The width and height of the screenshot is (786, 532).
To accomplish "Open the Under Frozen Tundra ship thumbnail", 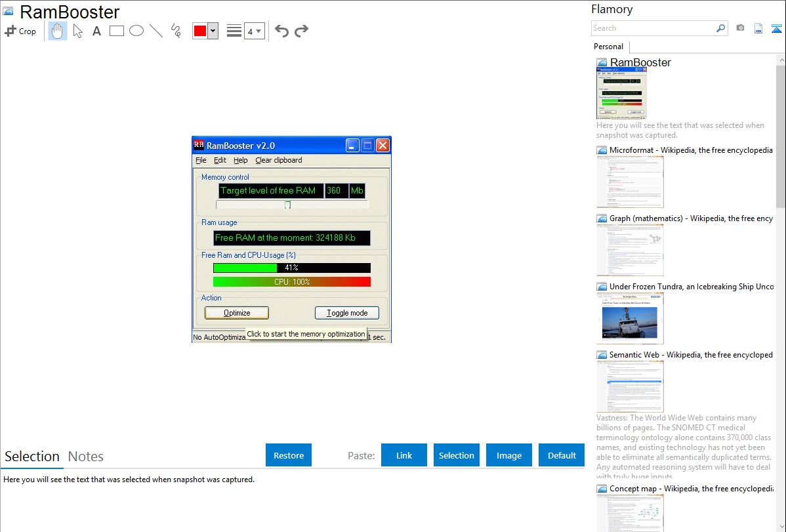I will 630,318.
